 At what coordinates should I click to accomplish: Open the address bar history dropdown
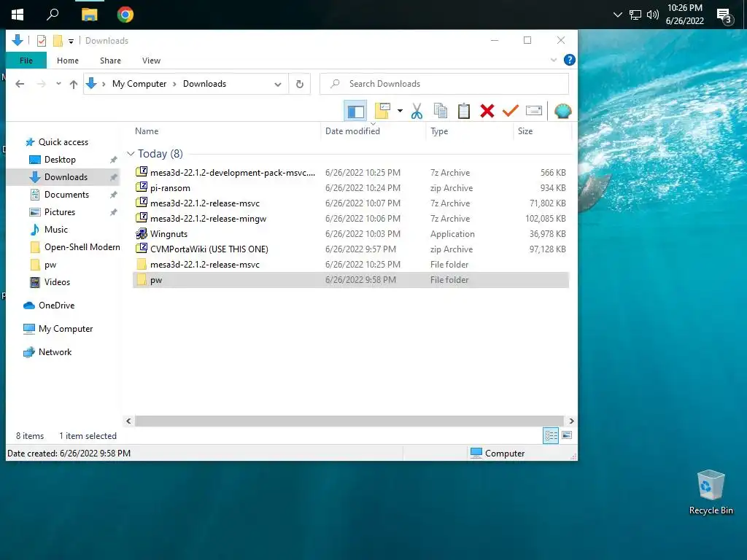277,85
